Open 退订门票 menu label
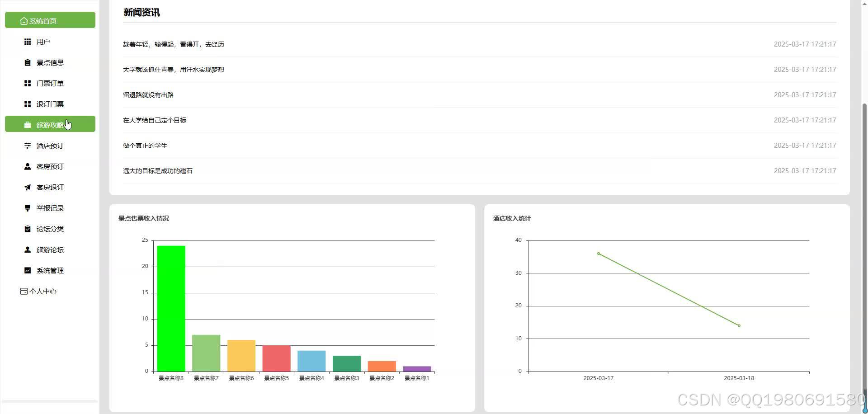Screen dimensions: 868x414 [x=50, y=104]
